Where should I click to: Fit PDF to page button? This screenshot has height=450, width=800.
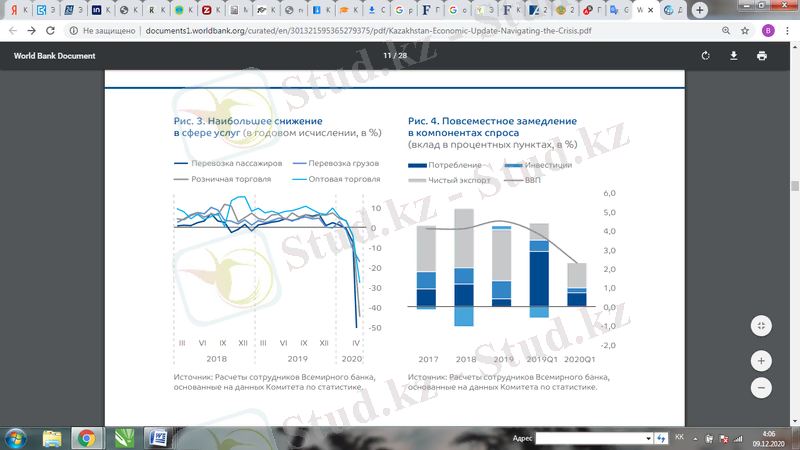[x=761, y=326]
